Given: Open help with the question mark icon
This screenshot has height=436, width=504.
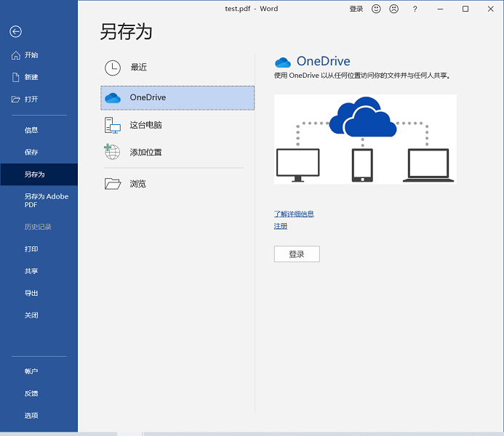Looking at the screenshot, I should click(415, 9).
